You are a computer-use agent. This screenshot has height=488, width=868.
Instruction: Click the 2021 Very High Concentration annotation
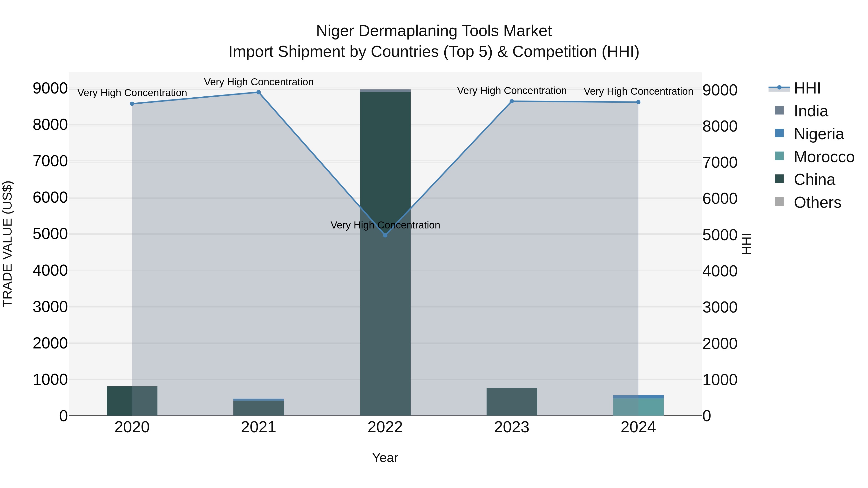tap(259, 82)
